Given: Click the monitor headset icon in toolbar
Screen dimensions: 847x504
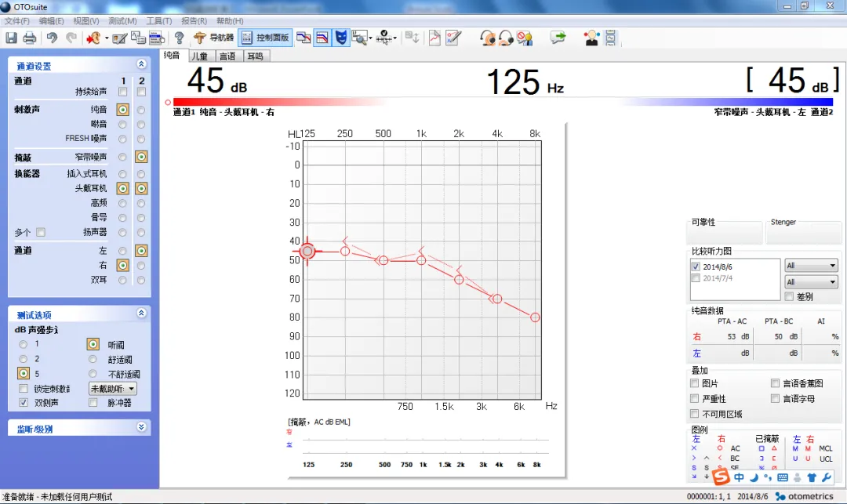Looking at the screenshot, I should [x=488, y=38].
